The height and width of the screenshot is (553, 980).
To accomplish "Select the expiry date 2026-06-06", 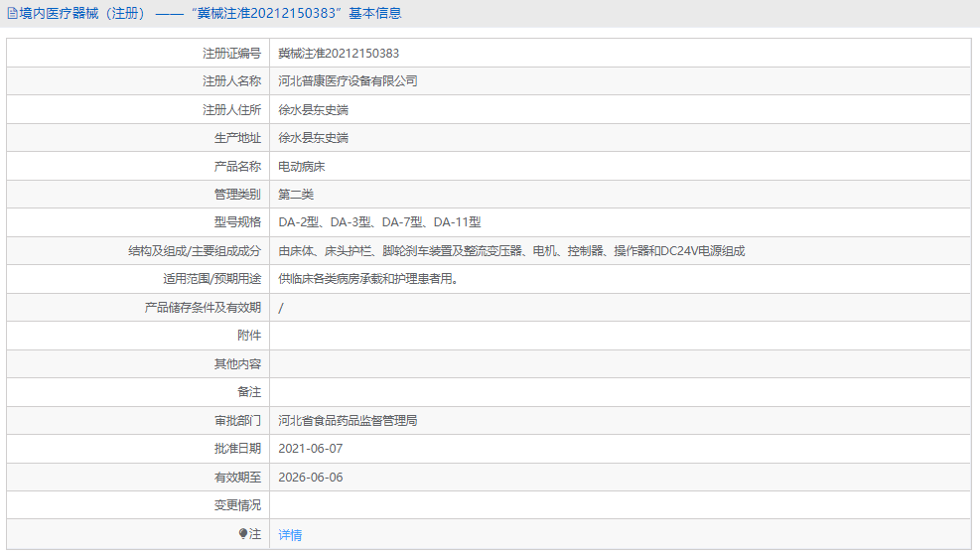I will (x=310, y=478).
